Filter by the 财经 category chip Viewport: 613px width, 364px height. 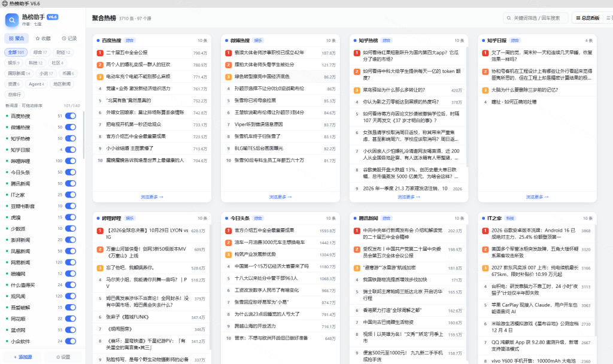(x=63, y=53)
